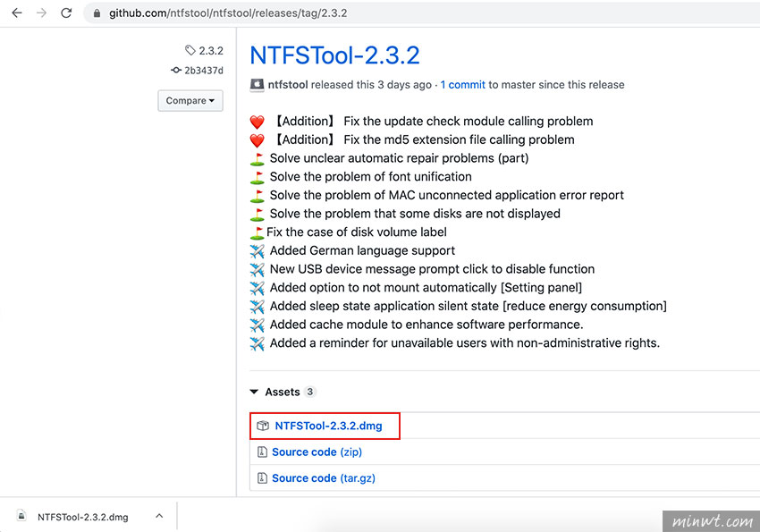This screenshot has height=532, width=760.
Task: View the 1 commit since release
Action: (462, 85)
